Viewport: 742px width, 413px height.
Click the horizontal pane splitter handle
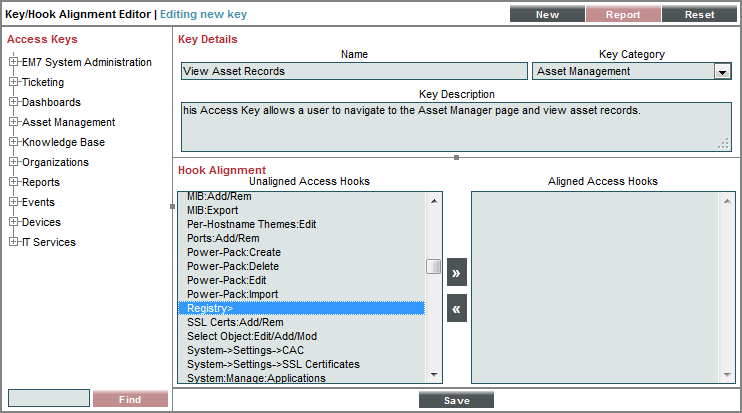pos(456,158)
